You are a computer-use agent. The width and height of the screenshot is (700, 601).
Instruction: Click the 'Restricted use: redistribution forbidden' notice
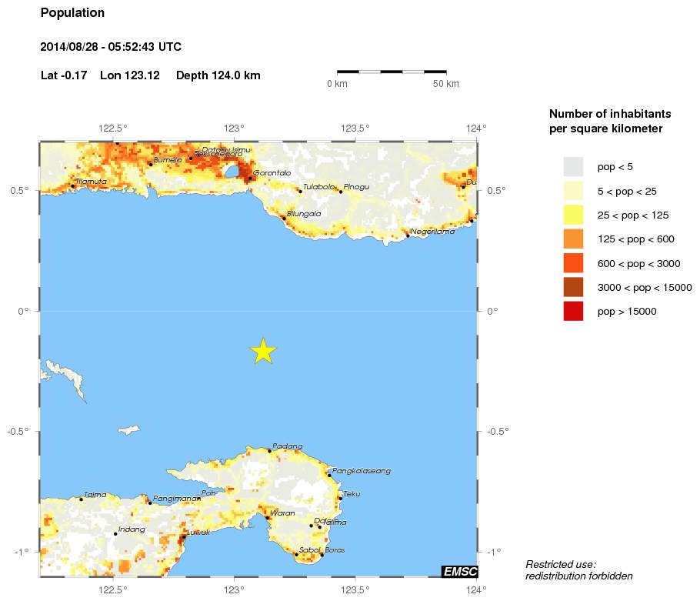click(579, 570)
